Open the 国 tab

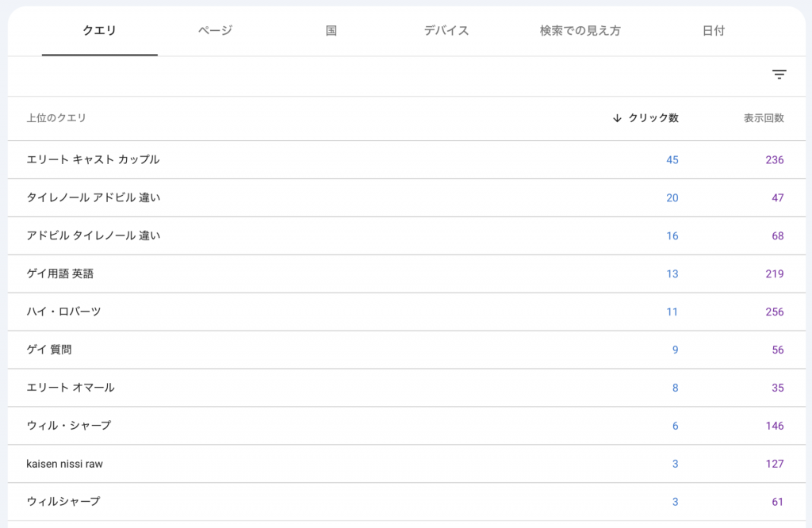pos(331,31)
